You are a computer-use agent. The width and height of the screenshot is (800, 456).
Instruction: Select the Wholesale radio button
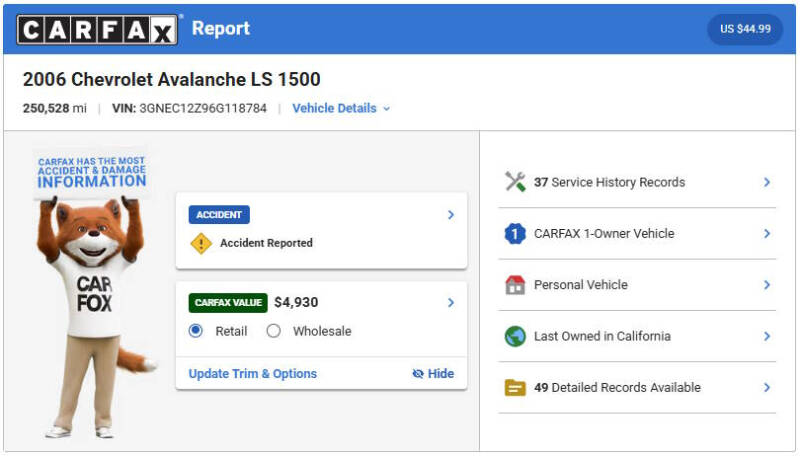coord(273,331)
